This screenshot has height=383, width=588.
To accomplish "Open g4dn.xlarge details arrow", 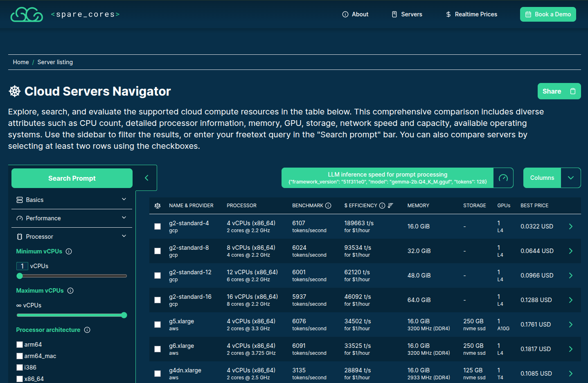I will (571, 374).
